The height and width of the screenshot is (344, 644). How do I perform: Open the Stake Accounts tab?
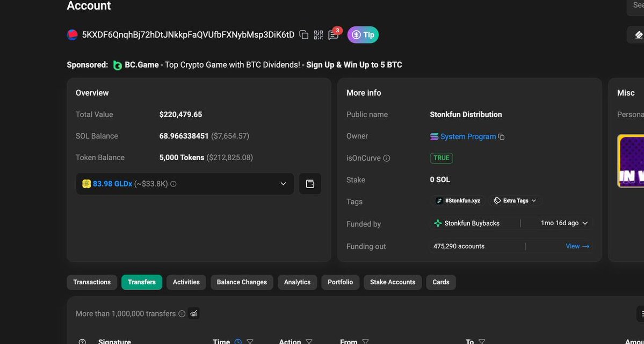[393, 282]
